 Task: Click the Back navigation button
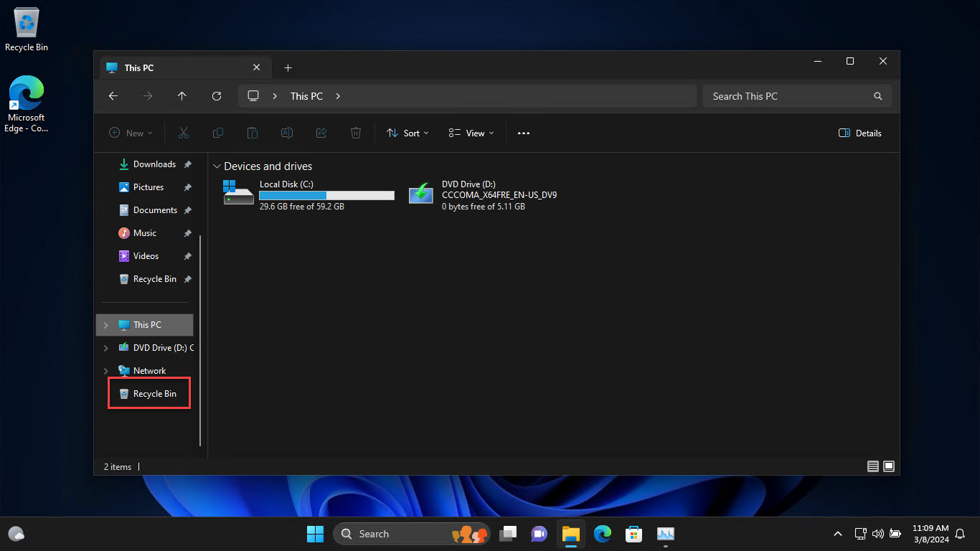pos(113,95)
